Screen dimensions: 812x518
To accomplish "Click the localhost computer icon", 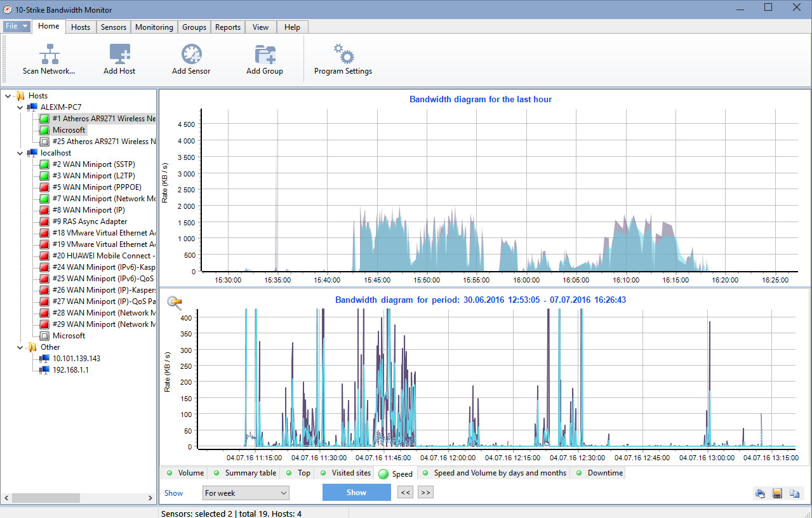I will click(x=32, y=153).
